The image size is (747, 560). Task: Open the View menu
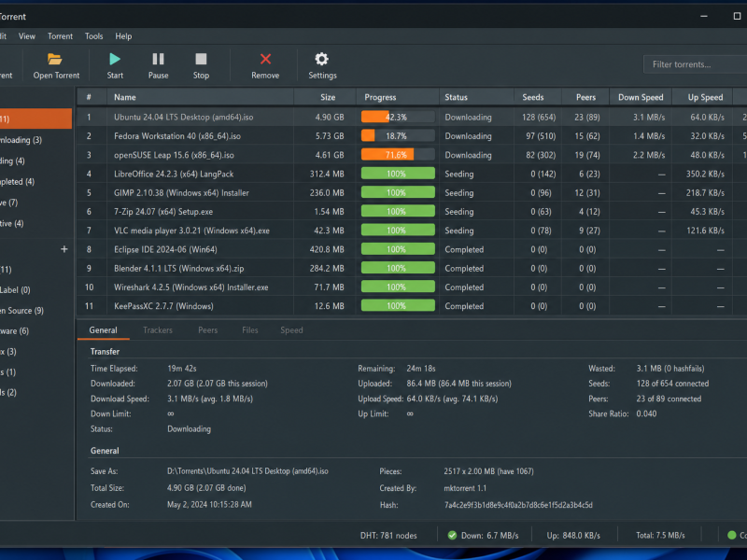point(27,36)
